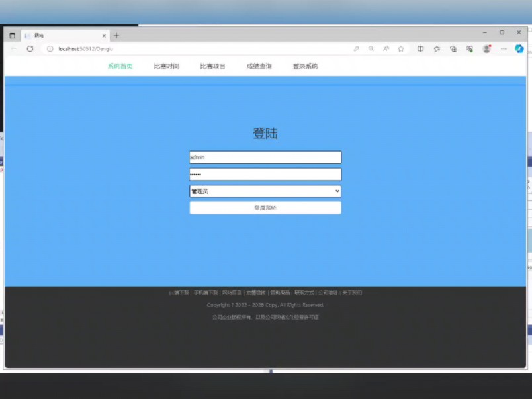Minimize the browser window

pyautogui.click(x=485, y=32)
